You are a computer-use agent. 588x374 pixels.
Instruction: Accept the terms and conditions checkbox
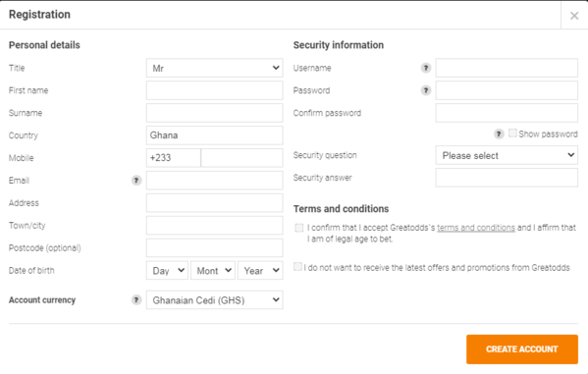(298, 228)
